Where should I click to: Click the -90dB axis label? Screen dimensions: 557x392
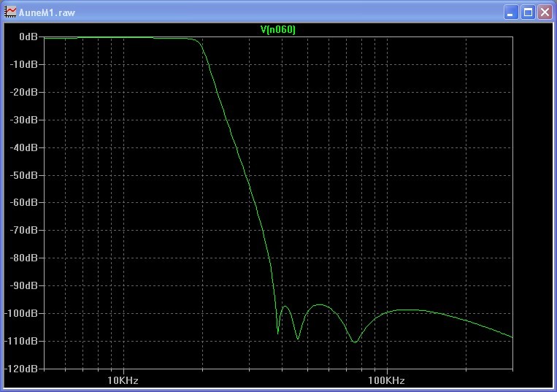(24, 285)
